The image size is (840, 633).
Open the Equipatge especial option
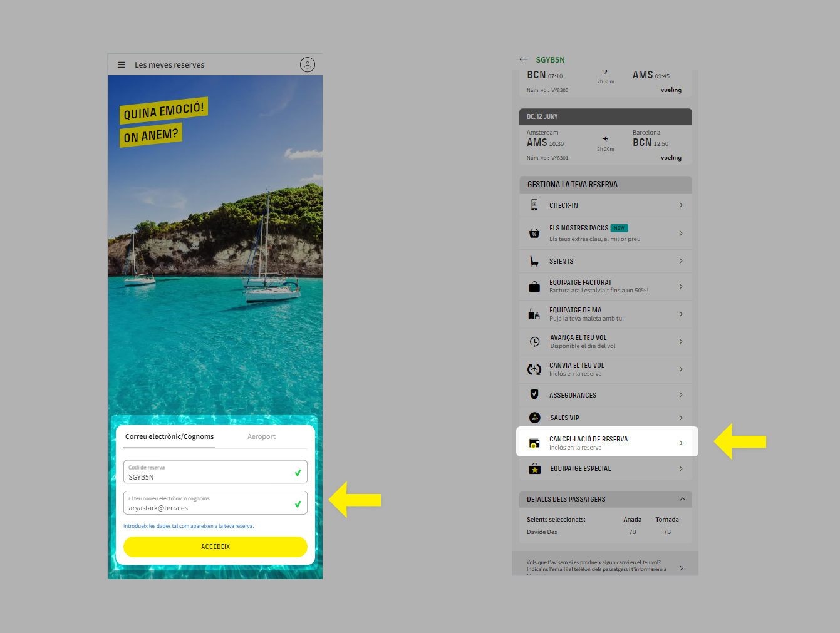580,468
